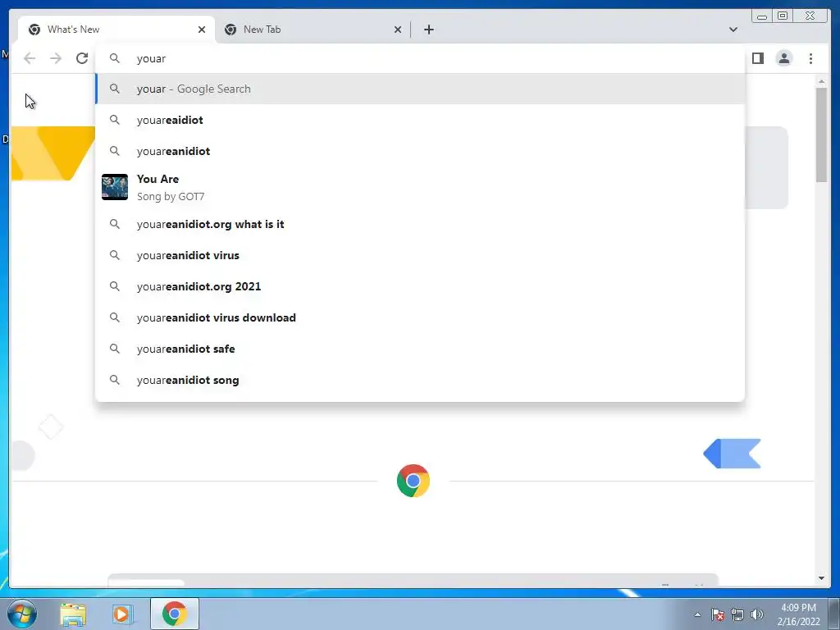
Task: Close the What's New tab
Action: tap(202, 30)
